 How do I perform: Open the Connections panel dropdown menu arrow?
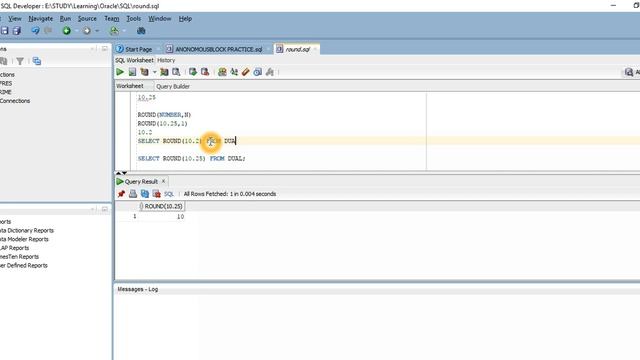pos(92,49)
